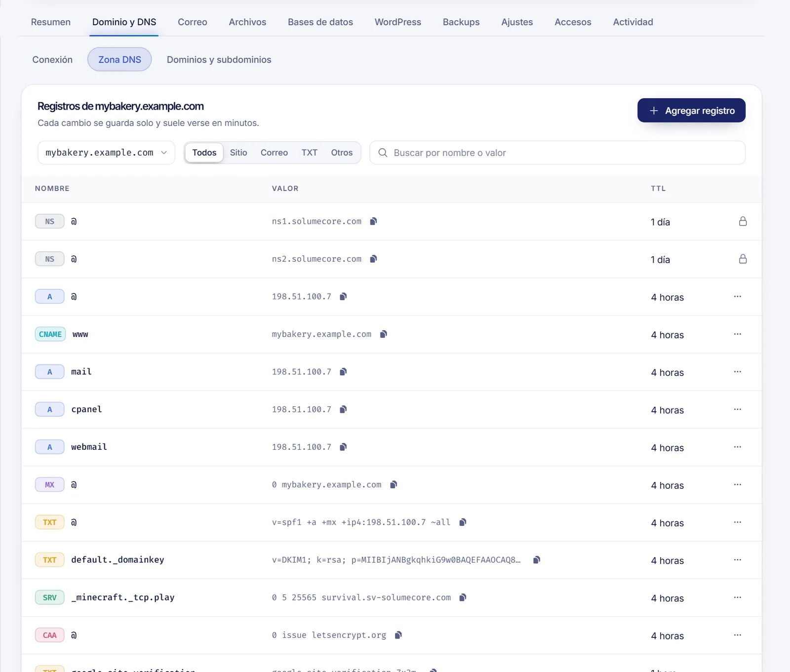Copy the www CNAME record value
The width and height of the screenshot is (790, 672).
click(x=384, y=334)
